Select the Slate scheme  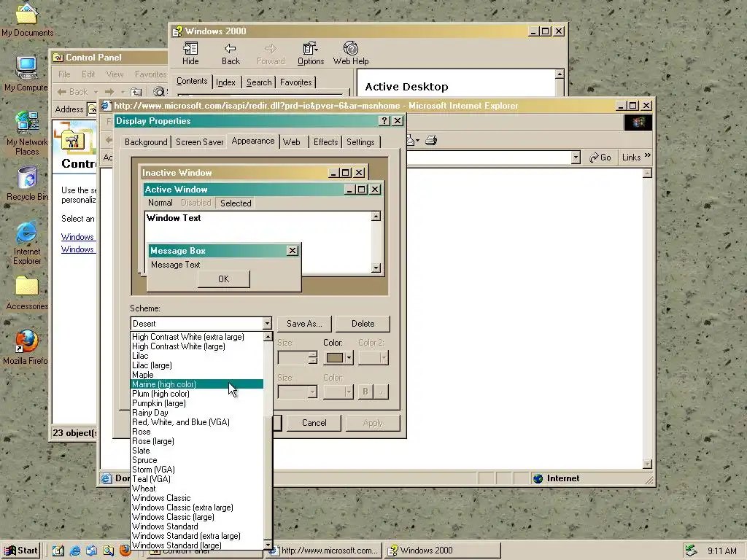(197, 451)
